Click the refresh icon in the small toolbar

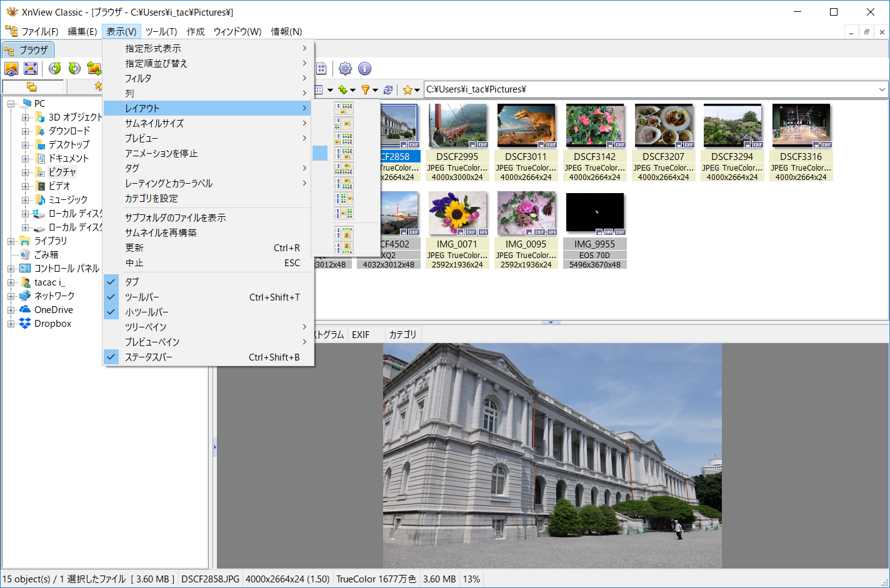click(x=388, y=90)
